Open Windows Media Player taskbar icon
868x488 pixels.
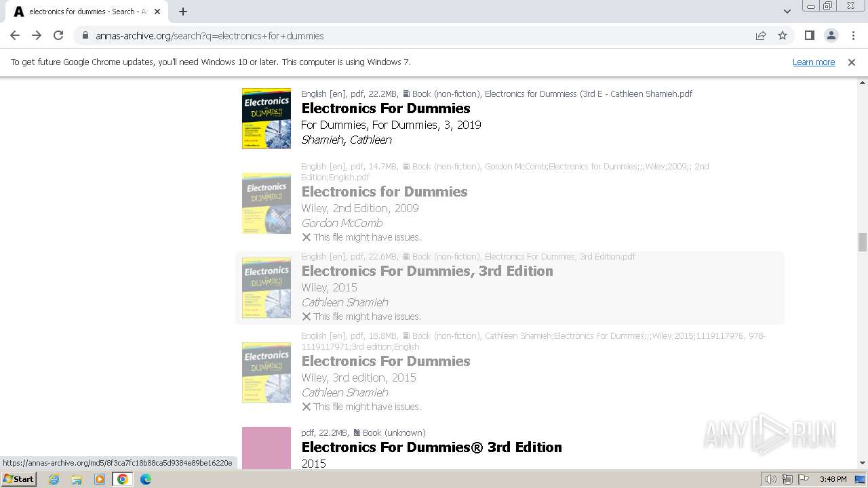[100, 479]
